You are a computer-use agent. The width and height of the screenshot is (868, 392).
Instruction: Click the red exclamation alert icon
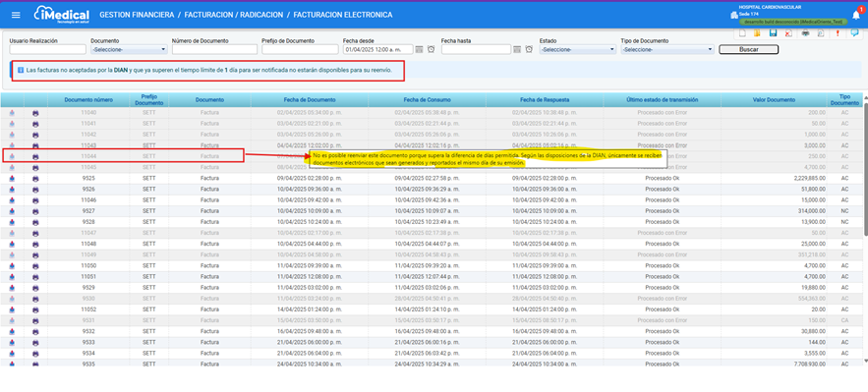(838, 33)
